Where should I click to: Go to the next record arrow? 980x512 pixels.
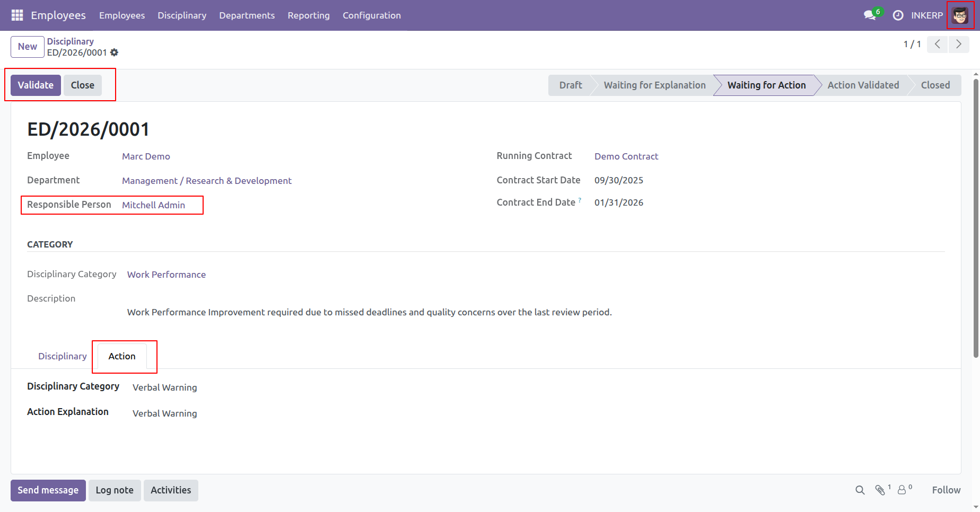click(958, 45)
